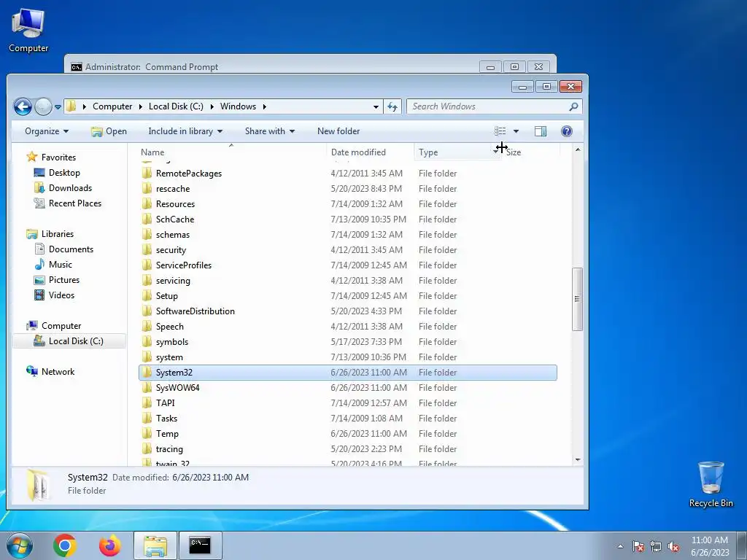The image size is (747, 560).
Task: Open the Include in library menu
Action: tap(185, 131)
